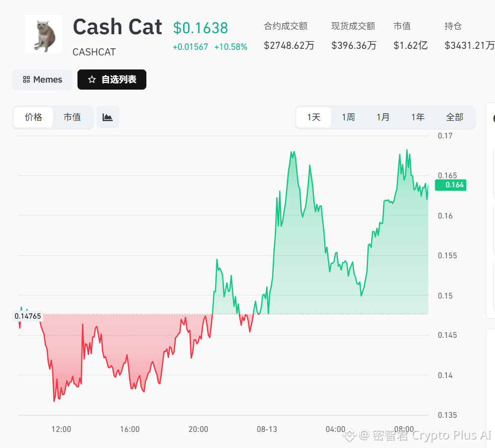Viewport: 495px width, 448px height.
Task: Click the $1.62亿 market cap value
Action: [x=410, y=45]
